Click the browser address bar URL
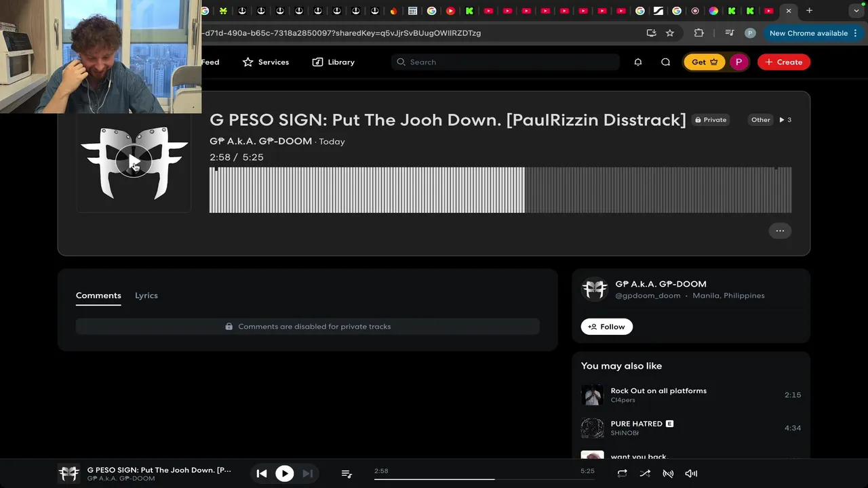Image resolution: width=868 pixels, height=488 pixels. pos(341,33)
